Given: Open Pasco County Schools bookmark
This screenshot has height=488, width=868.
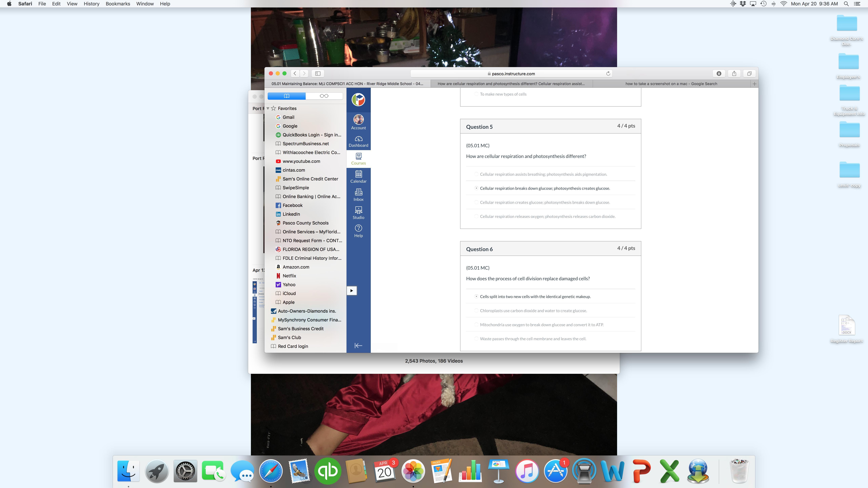Looking at the screenshot, I should click(x=305, y=223).
